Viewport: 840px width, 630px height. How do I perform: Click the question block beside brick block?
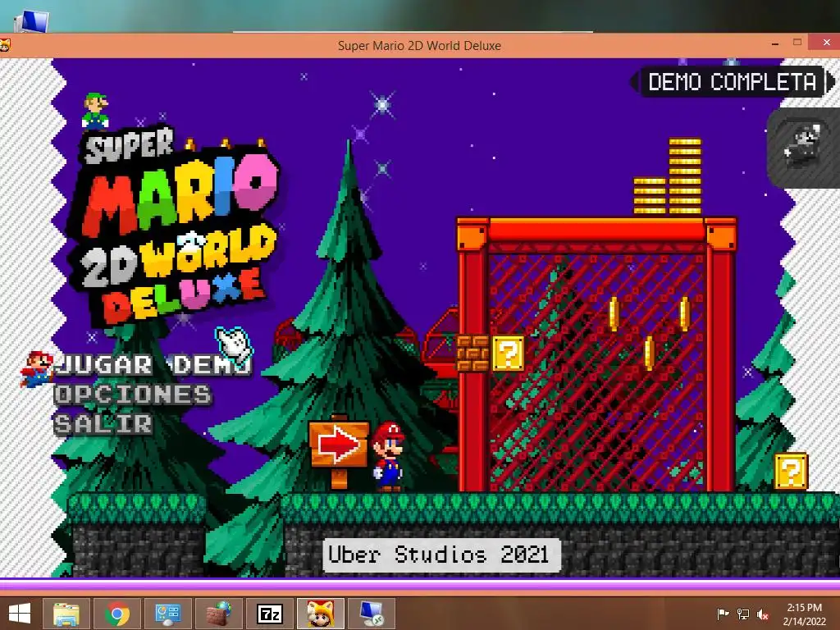pos(509,353)
